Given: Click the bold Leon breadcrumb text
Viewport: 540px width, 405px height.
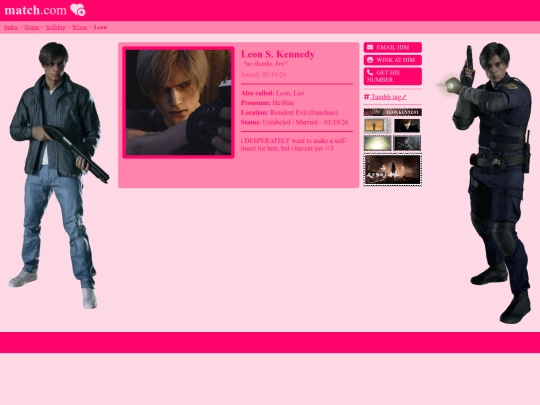Looking at the screenshot, I should 100,27.
